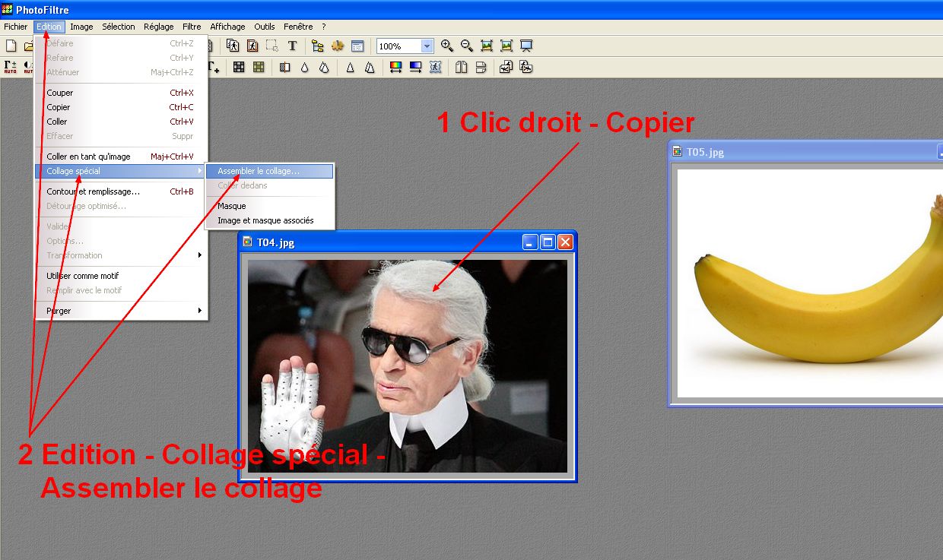
Task: Click the Auto levels icon
Action: click(x=11, y=68)
